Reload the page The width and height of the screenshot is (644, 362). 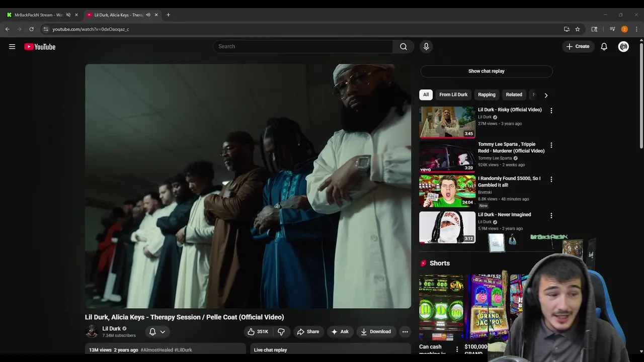(x=32, y=29)
